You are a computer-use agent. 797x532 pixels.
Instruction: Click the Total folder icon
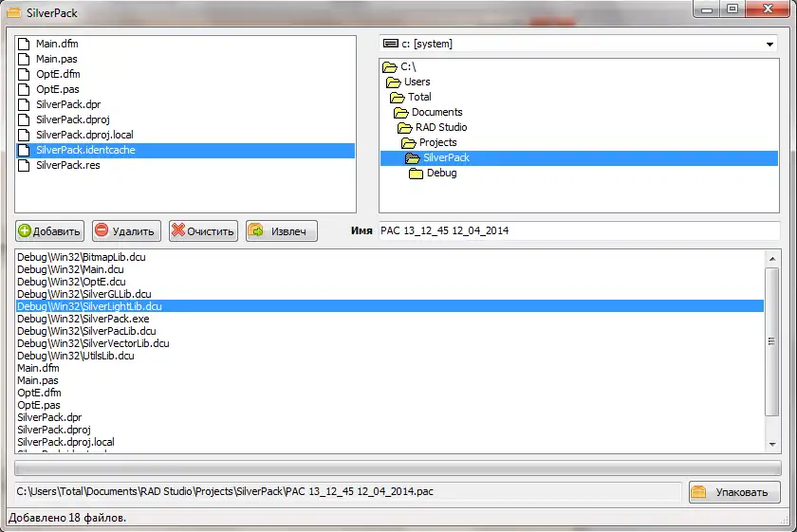point(397,98)
